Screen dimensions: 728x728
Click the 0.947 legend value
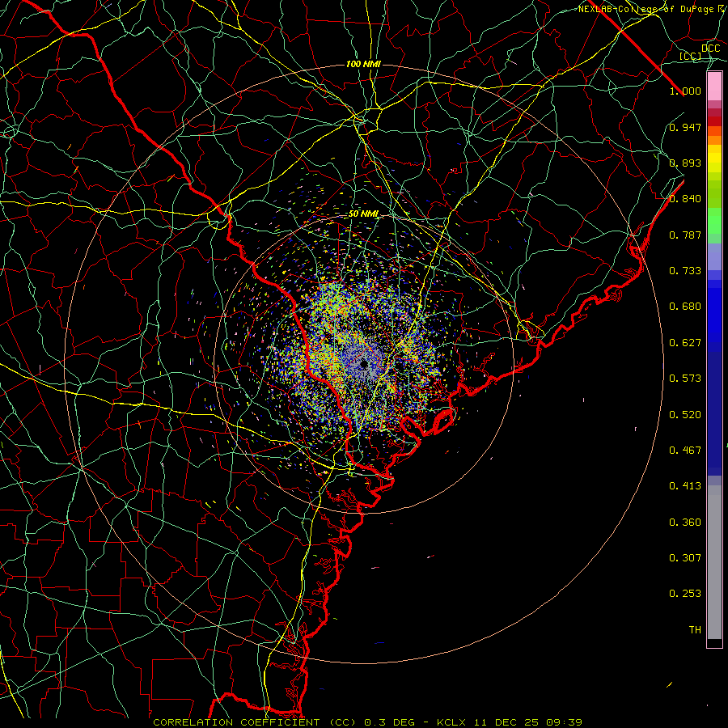pos(685,127)
